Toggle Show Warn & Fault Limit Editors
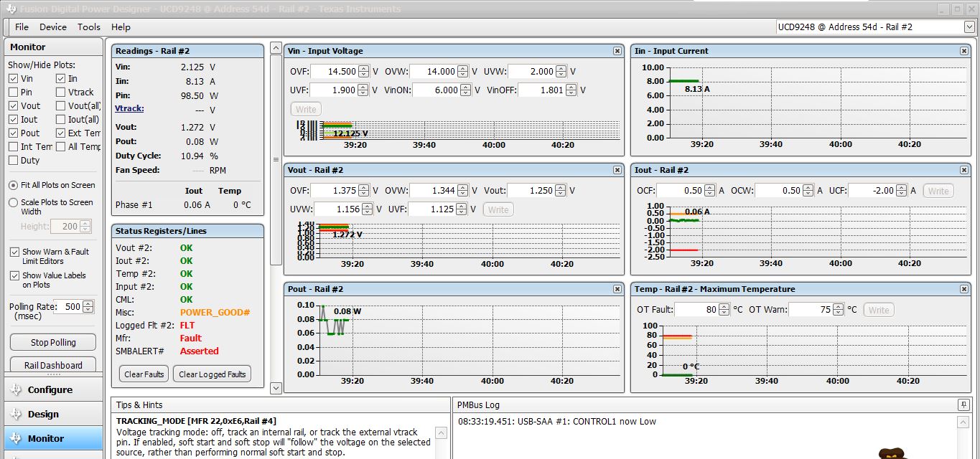The image size is (980, 459). [x=14, y=252]
